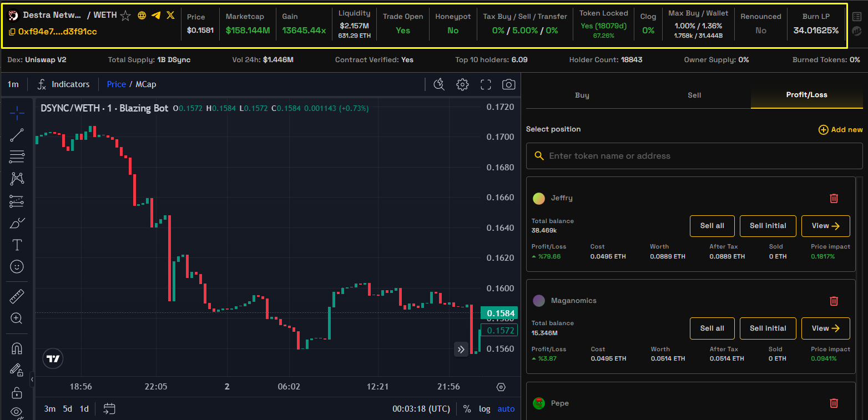Open the Indicators menu

point(64,84)
